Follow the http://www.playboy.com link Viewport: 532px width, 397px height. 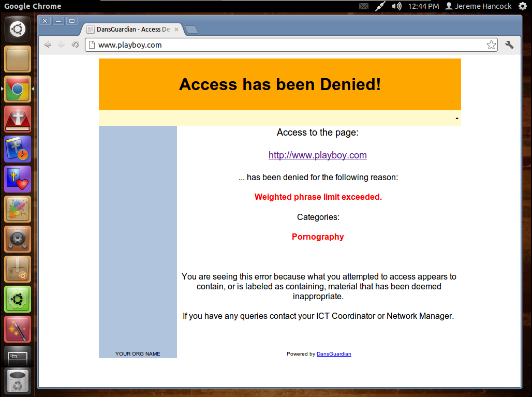pos(318,155)
